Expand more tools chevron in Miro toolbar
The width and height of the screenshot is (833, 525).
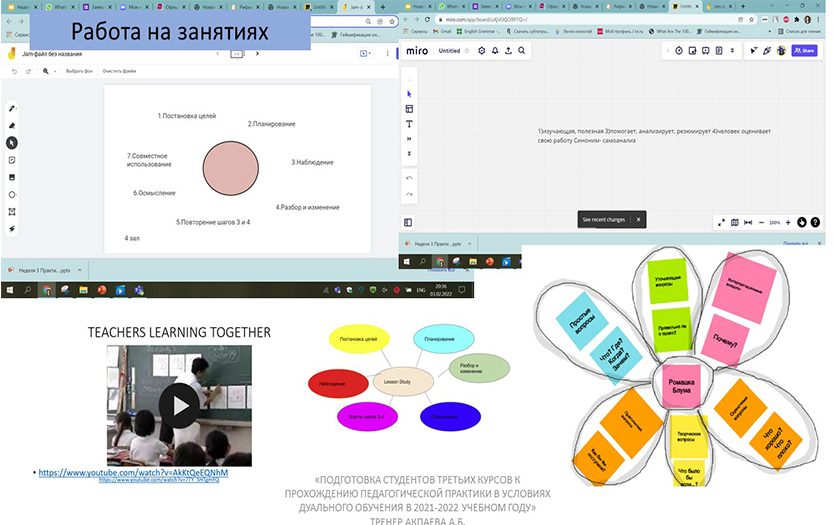tap(409, 139)
